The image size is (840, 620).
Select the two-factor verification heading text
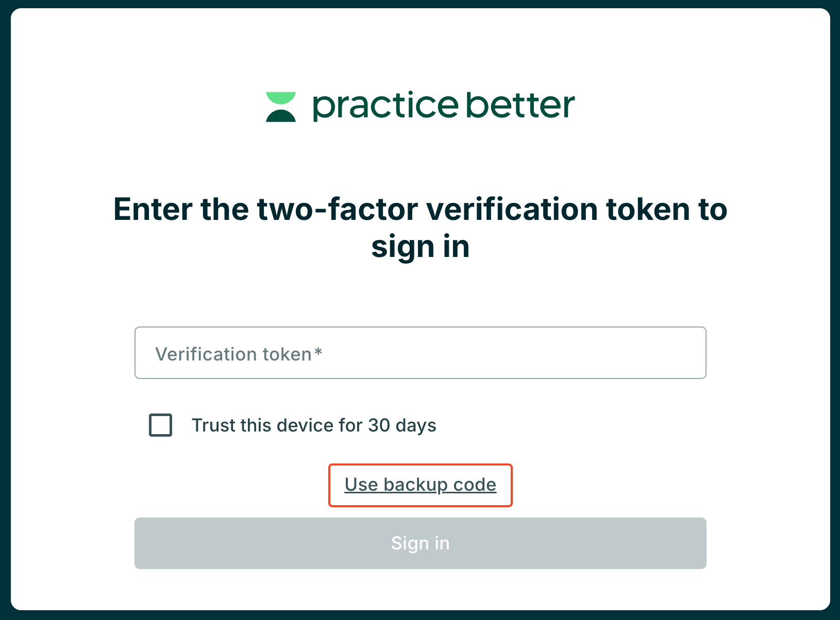[x=421, y=228]
